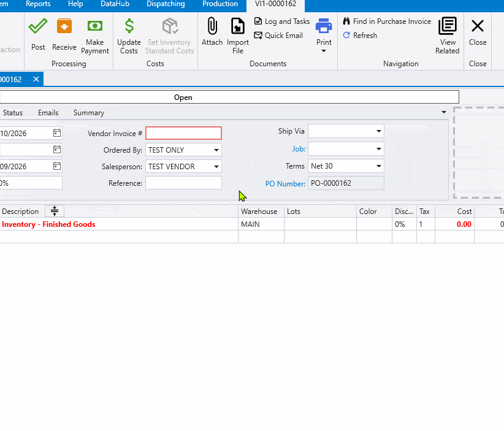Open the Dispatching menu
The image size is (504, 431).
pos(166,4)
